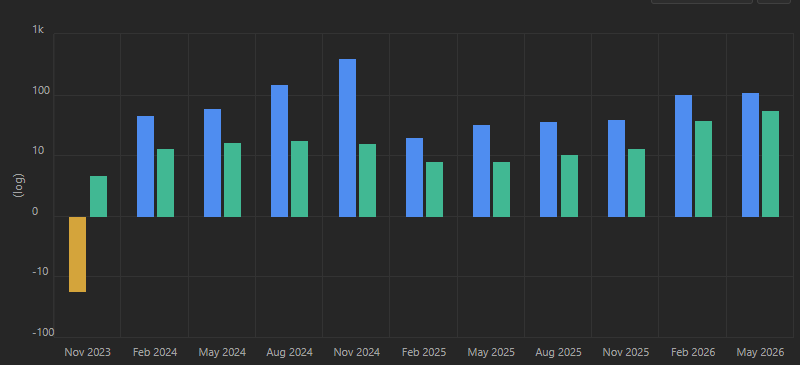
Task: Click the 'Nov 2023' x-axis label
Action: coord(87,352)
